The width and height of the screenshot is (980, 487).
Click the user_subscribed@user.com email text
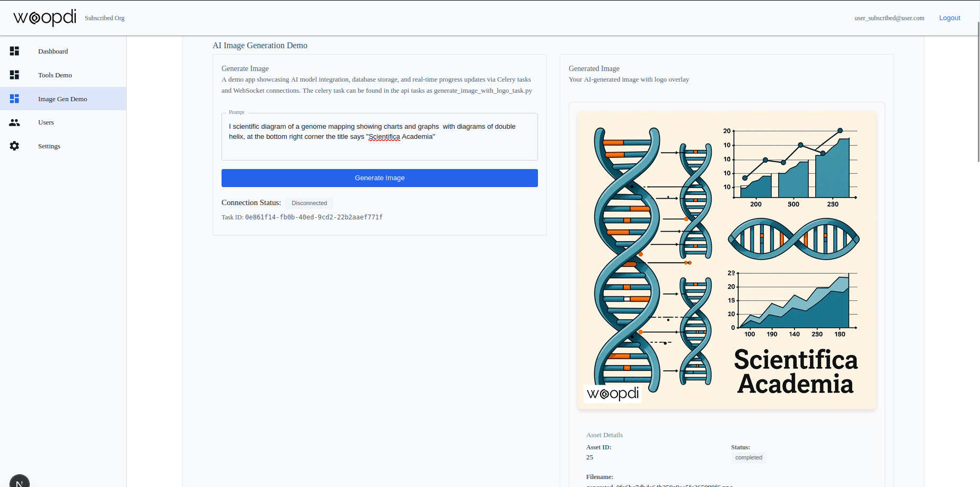point(889,18)
